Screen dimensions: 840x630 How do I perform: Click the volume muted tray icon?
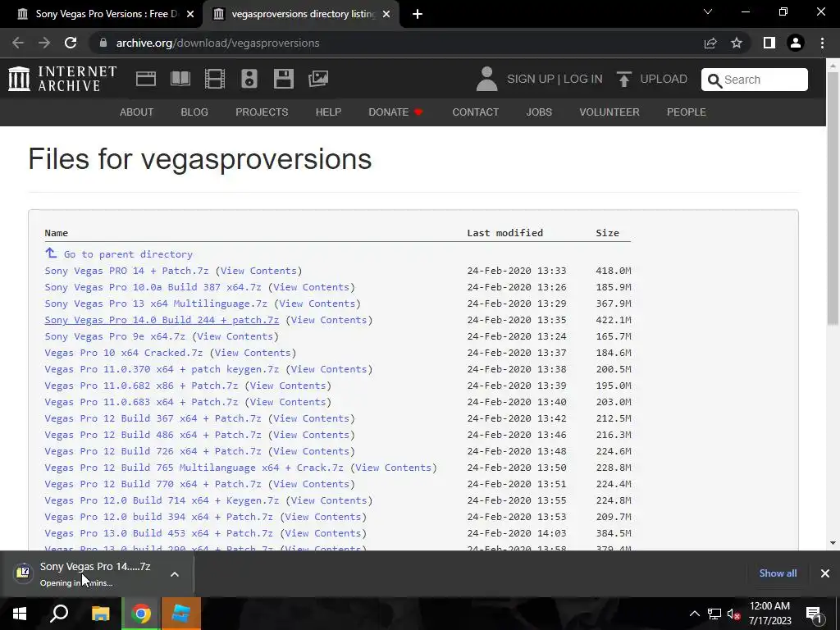733,614
